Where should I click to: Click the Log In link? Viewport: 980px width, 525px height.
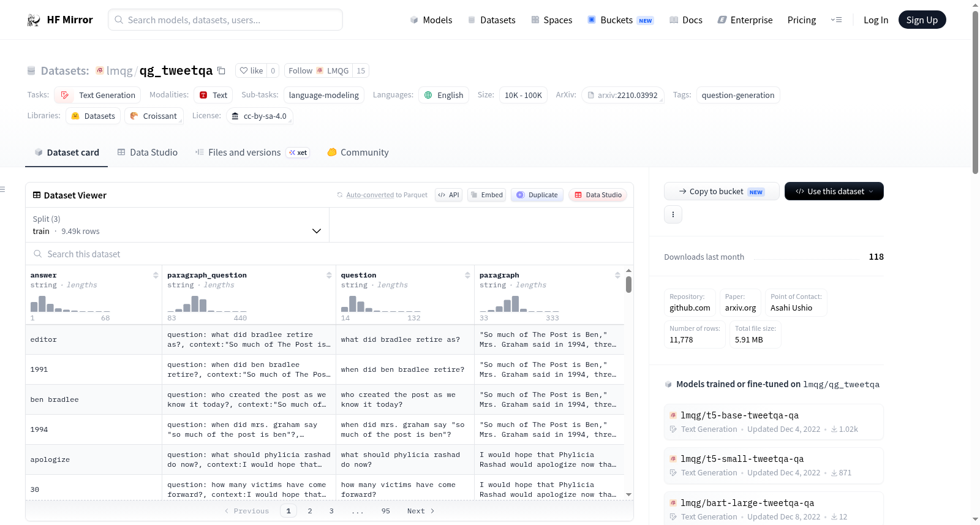[x=876, y=20]
